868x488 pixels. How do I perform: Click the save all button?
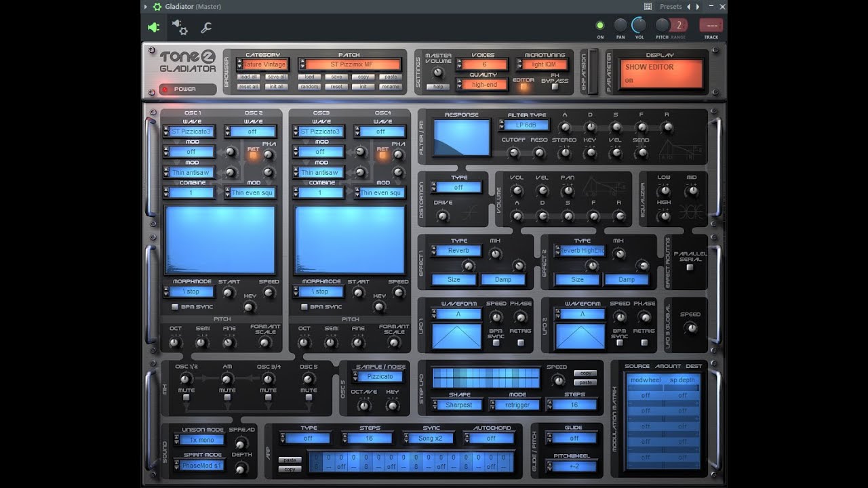point(276,77)
